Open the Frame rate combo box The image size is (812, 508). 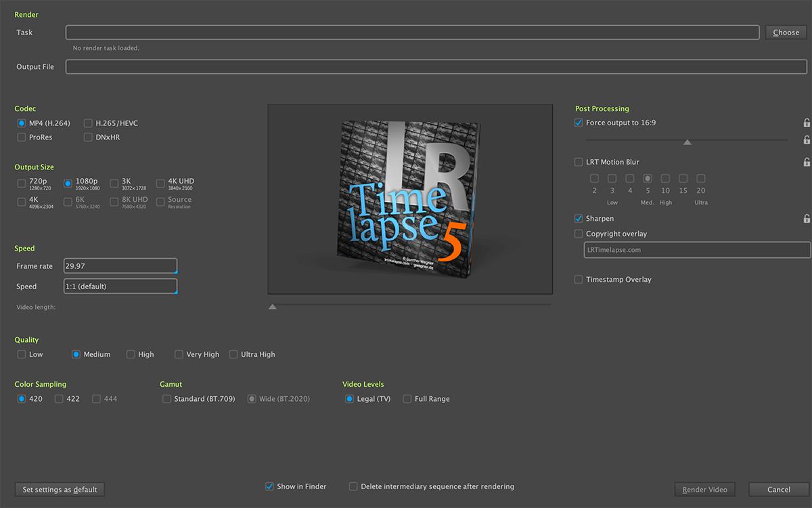(x=120, y=266)
